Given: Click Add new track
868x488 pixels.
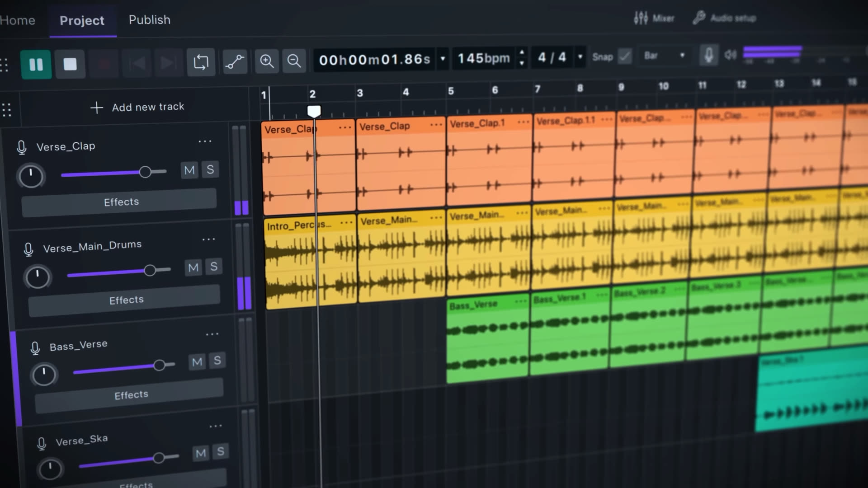Looking at the screenshot, I should [137, 107].
